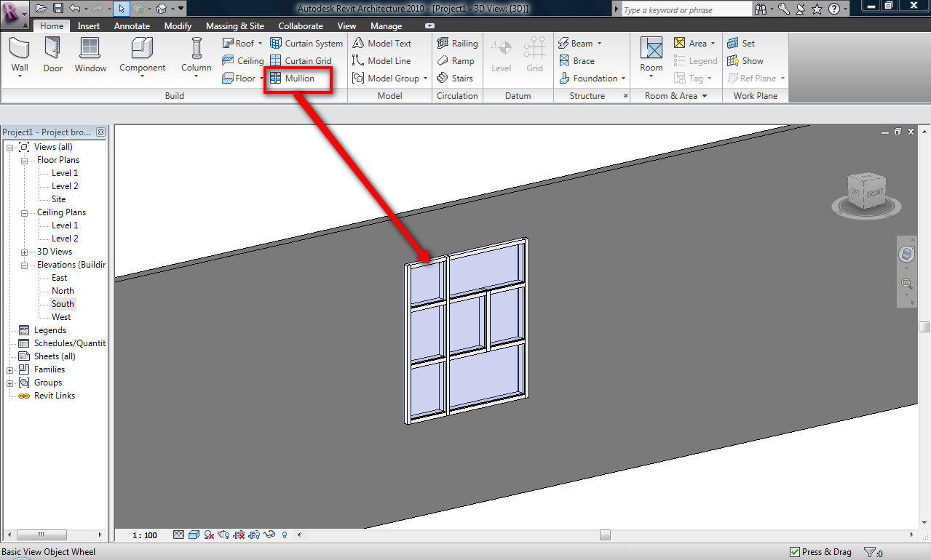The image size is (931, 560).
Task: Toggle crop view icon in view control bar
Action: tap(239, 535)
